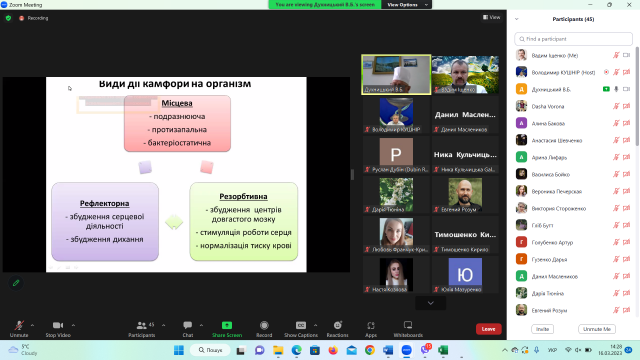Click muted mic icon for Вадим Іщенко (Me)

coord(616,55)
